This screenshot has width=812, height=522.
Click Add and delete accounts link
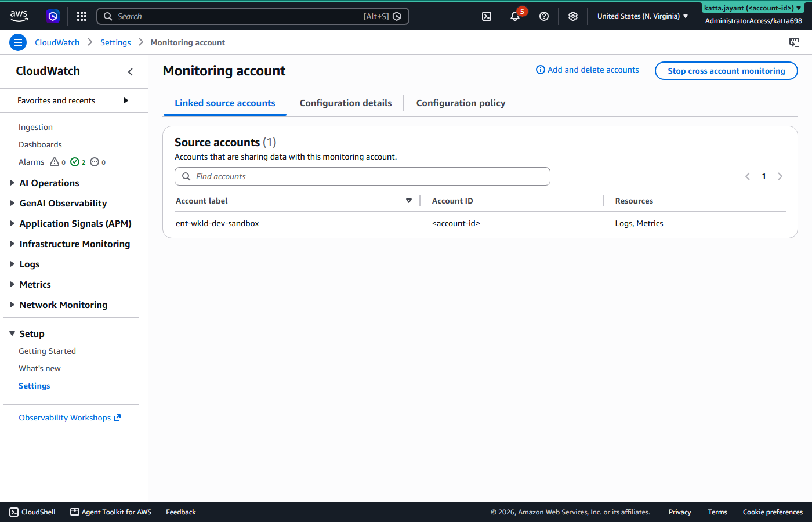point(593,70)
